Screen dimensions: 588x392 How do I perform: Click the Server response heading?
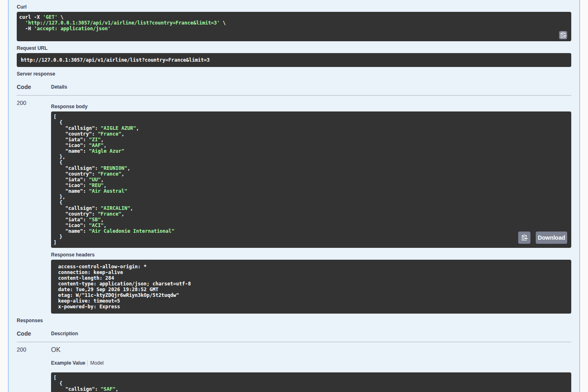36,74
